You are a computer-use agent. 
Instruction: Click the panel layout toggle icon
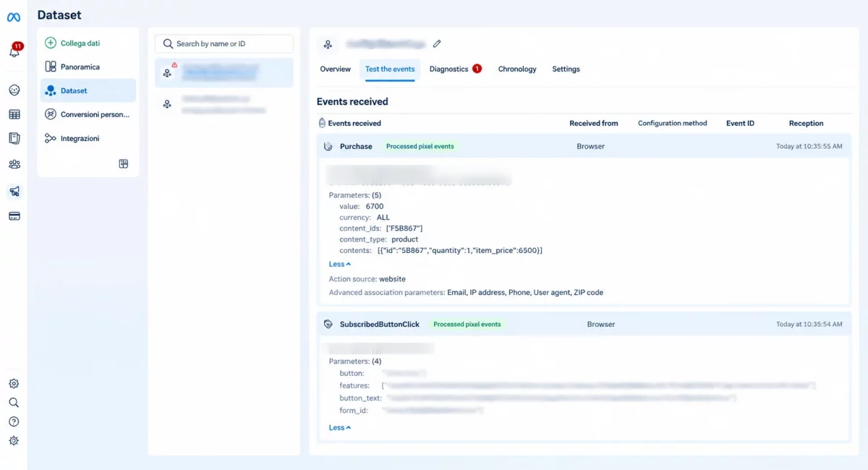(x=124, y=164)
